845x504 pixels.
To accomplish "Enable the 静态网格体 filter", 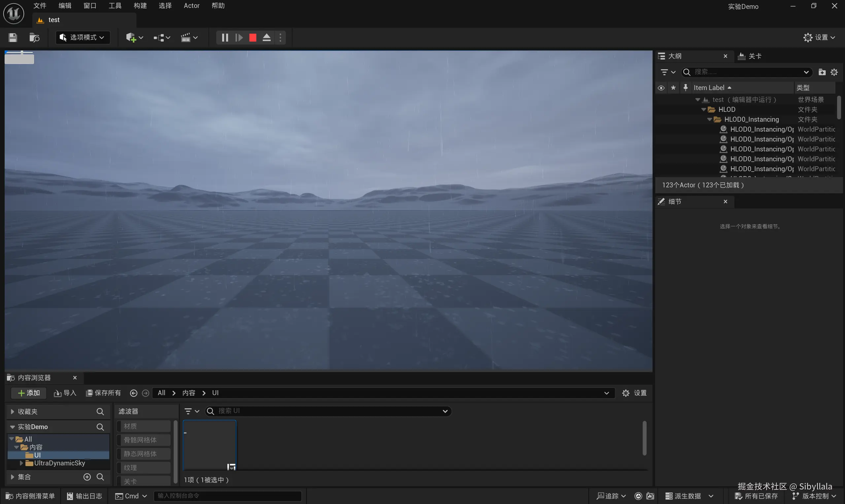I will (x=143, y=454).
